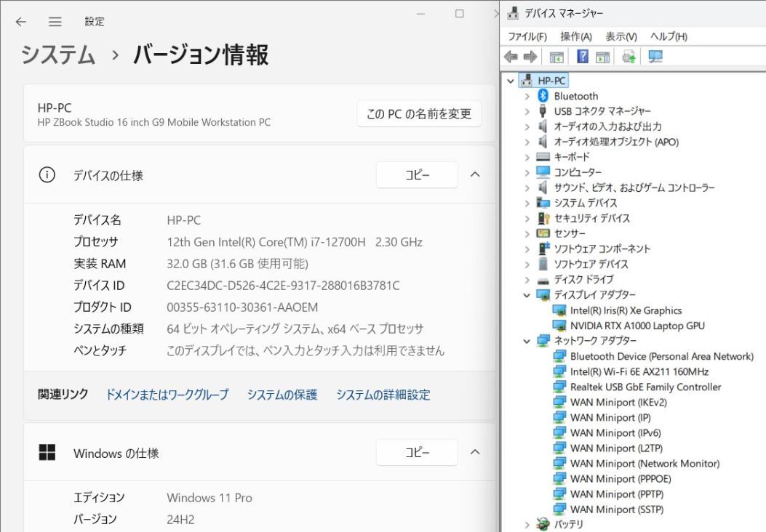Viewport: 766px width, 532px height.
Task: Collapse ディスプレイ アダプター category
Action: coord(527,295)
